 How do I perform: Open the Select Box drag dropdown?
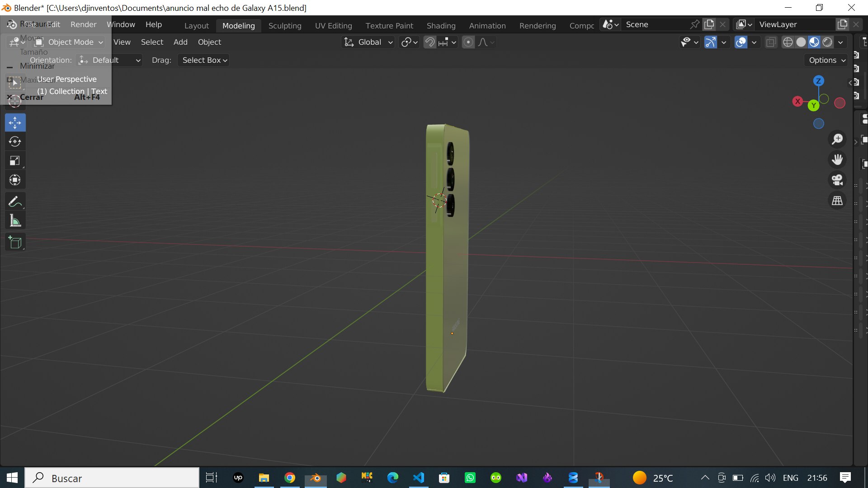pos(204,60)
